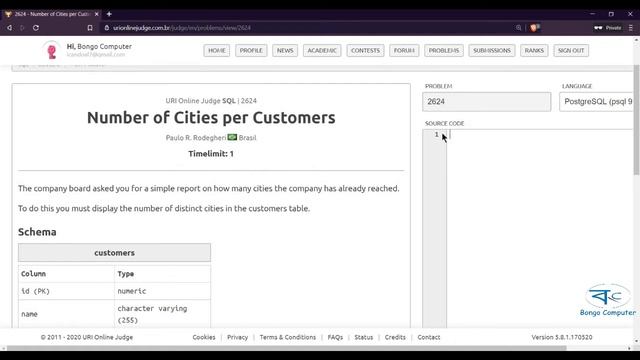Screen dimensions: 640x360
Task: Click the 'numeric' type cell
Action: (162, 291)
